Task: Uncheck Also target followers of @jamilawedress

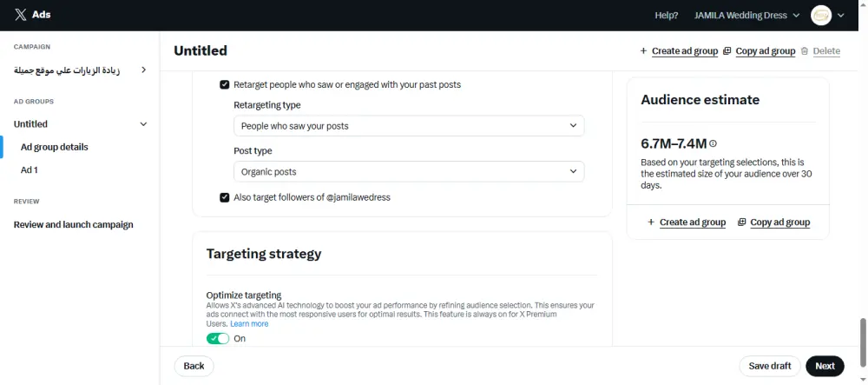Action: (225, 198)
